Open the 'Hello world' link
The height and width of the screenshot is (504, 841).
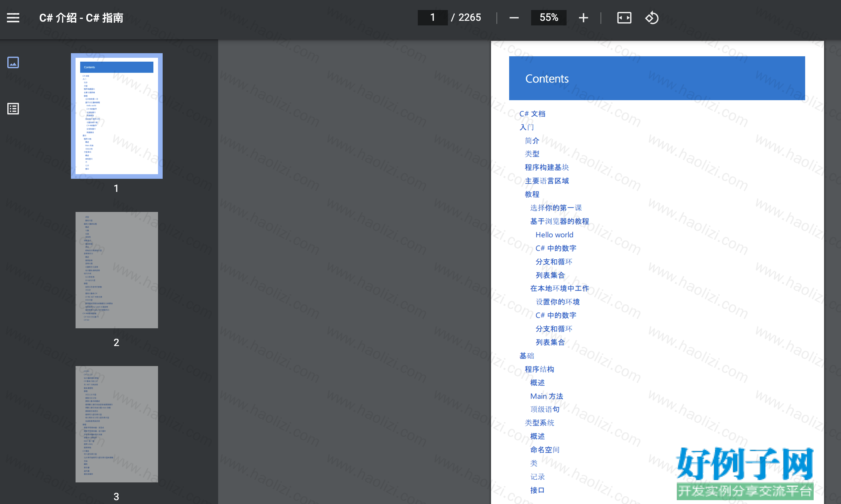pyautogui.click(x=554, y=235)
